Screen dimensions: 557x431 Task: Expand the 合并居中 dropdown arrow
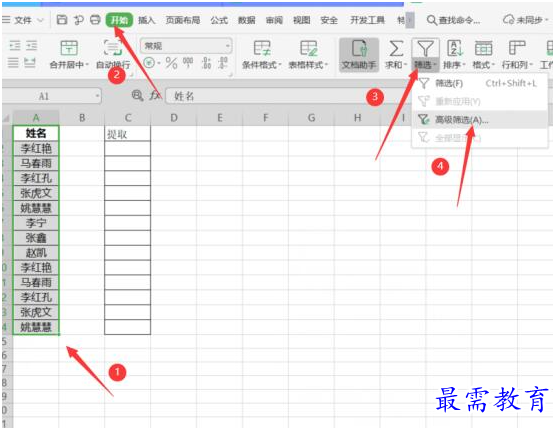87,65
